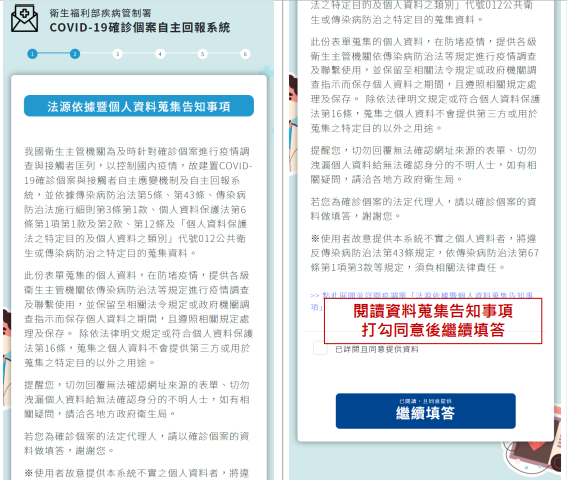The width and height of the screenshot is (567, 480).
Task: Select step 6 in progress indicator
Action: click(x=245, y=54)
